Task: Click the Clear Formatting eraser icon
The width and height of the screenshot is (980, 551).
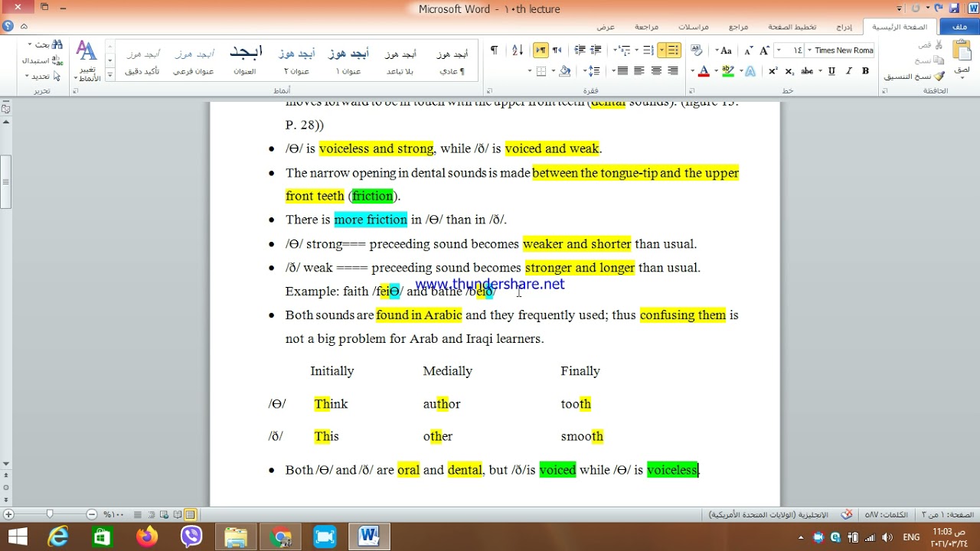Action: pos(696,51)
